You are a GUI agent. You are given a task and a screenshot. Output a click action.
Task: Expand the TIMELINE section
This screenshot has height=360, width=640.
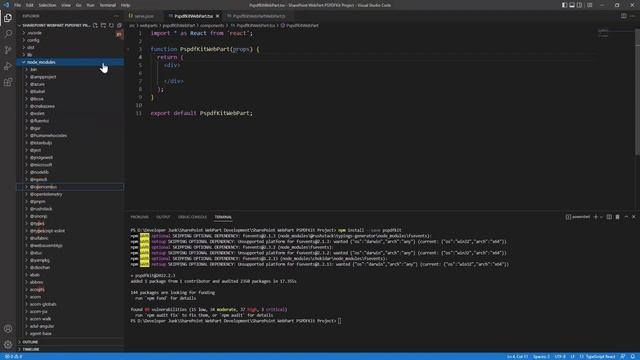pyautogui.click(x=70, y=349)
